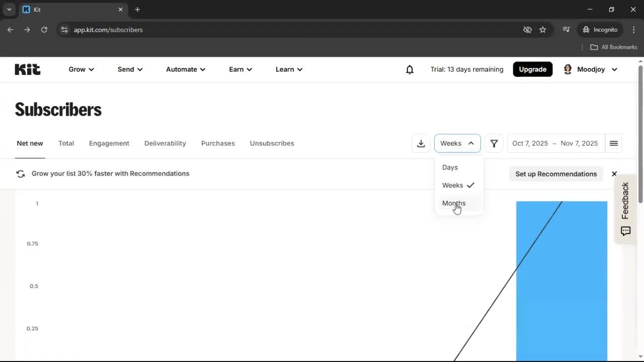Click the Feedback side tab

tap(625, 209)
